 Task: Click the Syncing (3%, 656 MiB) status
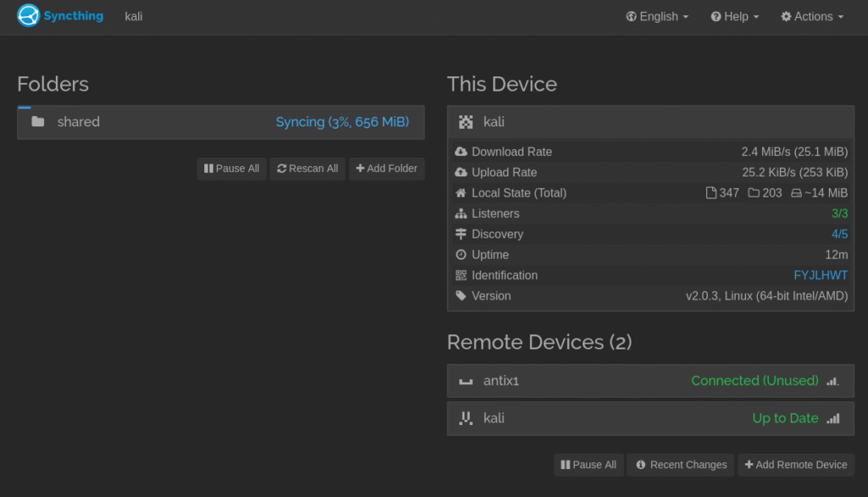point(342,122)
